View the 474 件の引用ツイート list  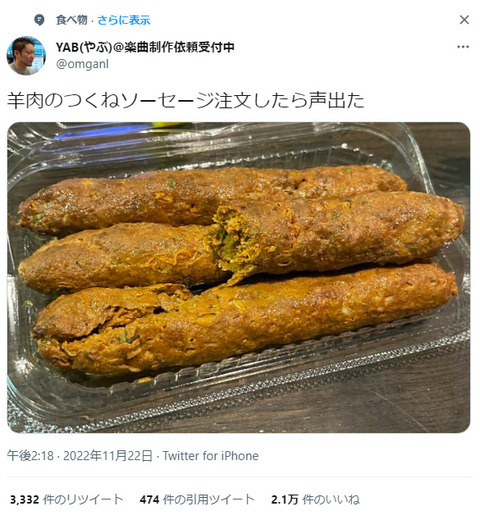pos(197,499)
